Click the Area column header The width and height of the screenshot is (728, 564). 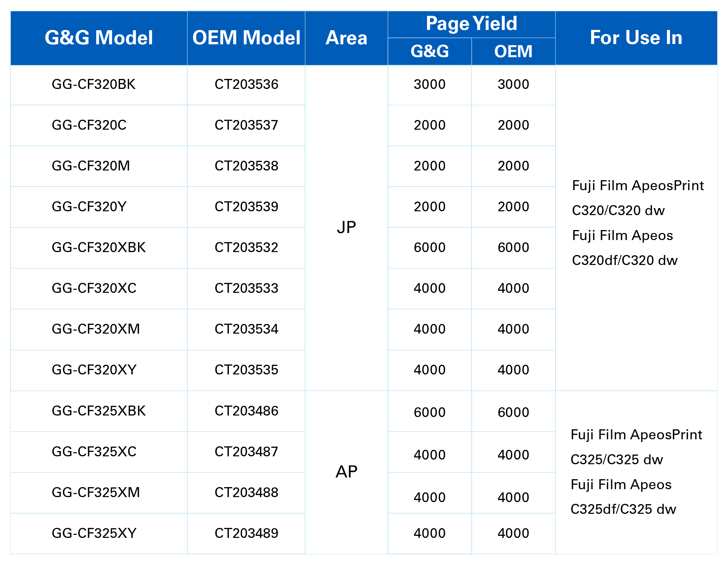point(346,38)
